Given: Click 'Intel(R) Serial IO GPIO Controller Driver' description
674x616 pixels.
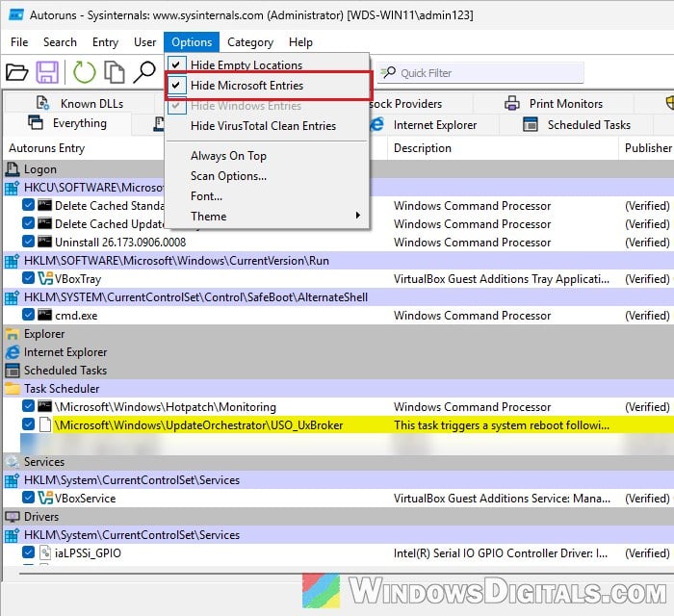Looking at the screenshot, I should (501, 552).
